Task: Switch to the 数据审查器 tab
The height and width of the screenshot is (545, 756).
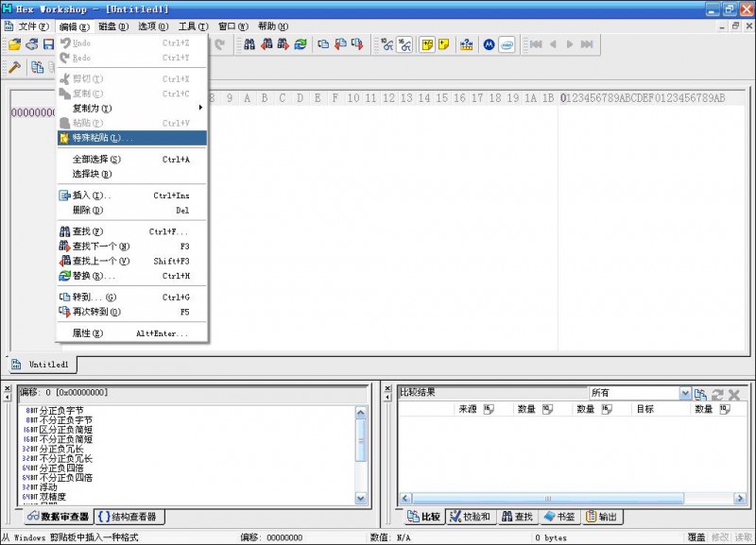Action: tap(59, 517)
